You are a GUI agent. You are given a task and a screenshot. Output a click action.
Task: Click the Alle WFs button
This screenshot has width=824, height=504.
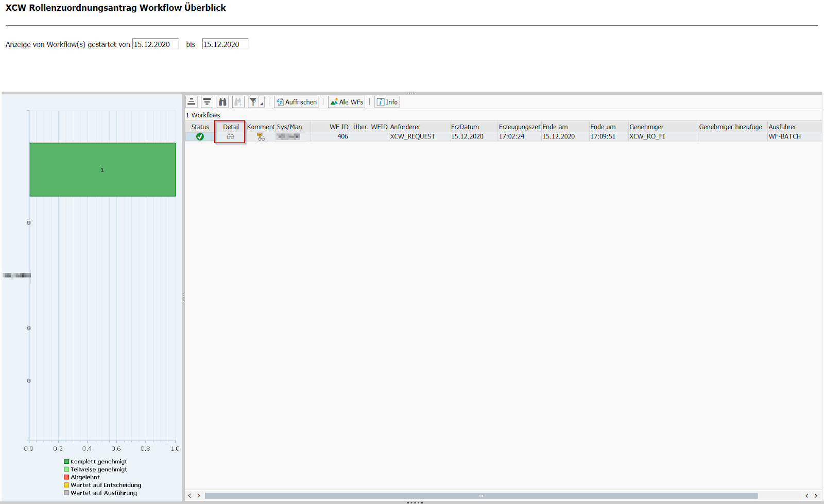pos(347,102)
